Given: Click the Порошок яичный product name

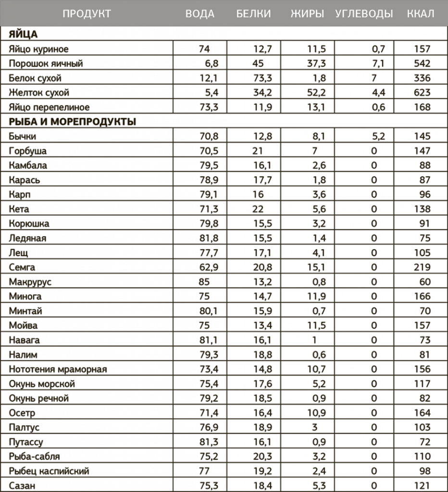Looking at the screenshot, I should tap(46, 63).
